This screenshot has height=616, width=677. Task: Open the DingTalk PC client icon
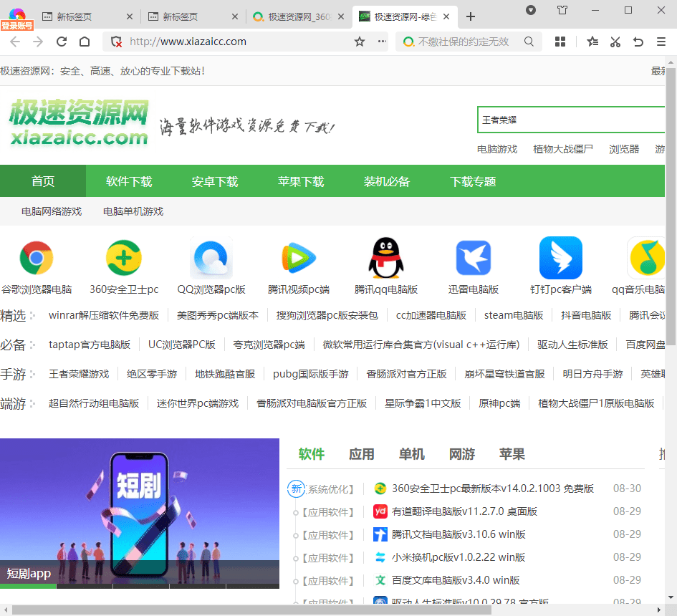(560, 258)
